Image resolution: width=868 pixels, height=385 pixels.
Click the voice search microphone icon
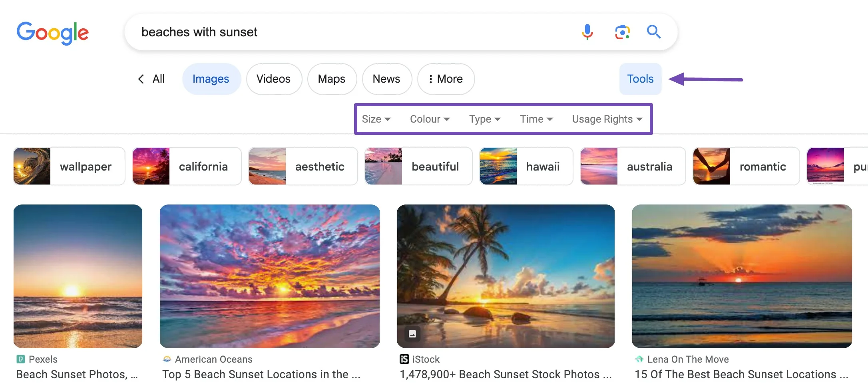pos(587,32)
